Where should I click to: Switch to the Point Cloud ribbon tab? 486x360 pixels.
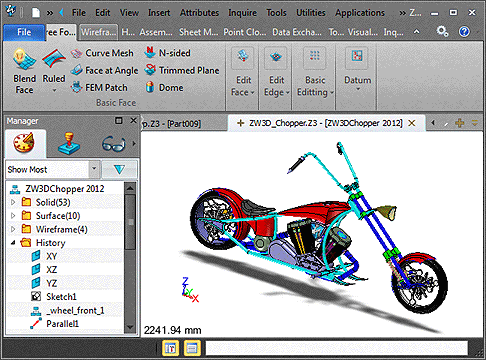245,32
